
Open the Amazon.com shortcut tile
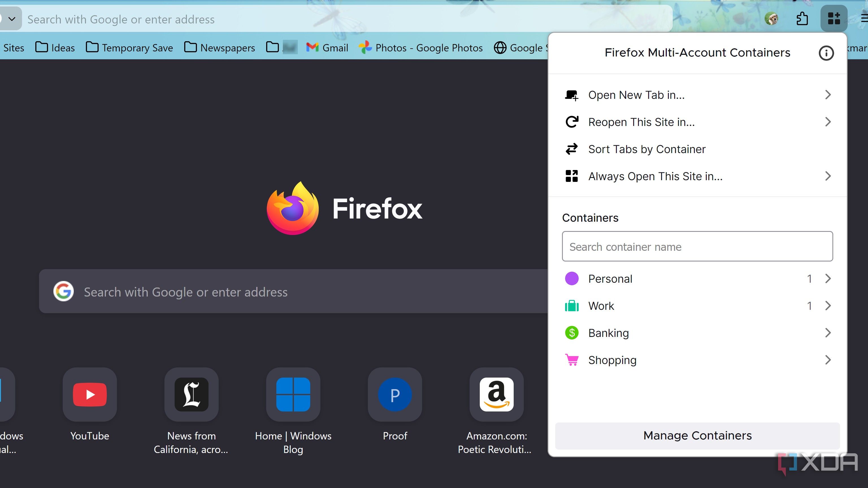(496, 394)
